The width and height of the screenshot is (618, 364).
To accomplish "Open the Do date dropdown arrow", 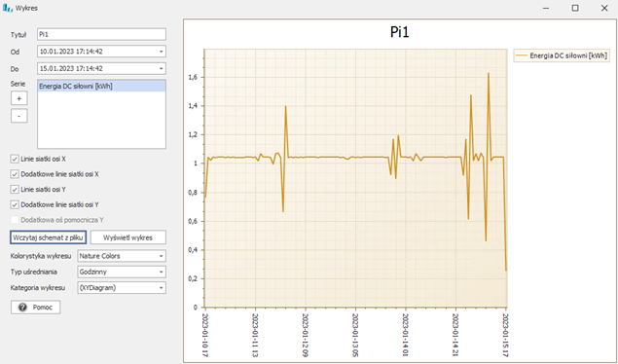I will (x=161, y=68).
